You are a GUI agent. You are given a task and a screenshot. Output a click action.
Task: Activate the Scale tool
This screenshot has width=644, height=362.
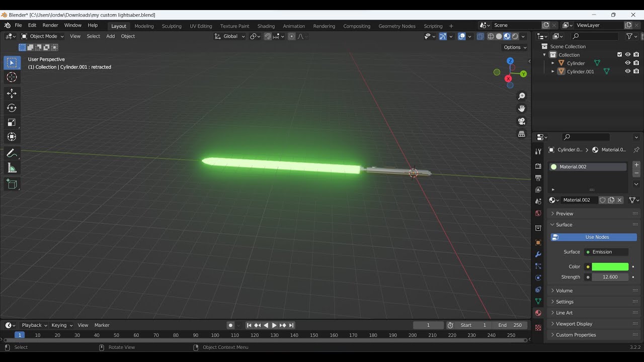point(12,123)
